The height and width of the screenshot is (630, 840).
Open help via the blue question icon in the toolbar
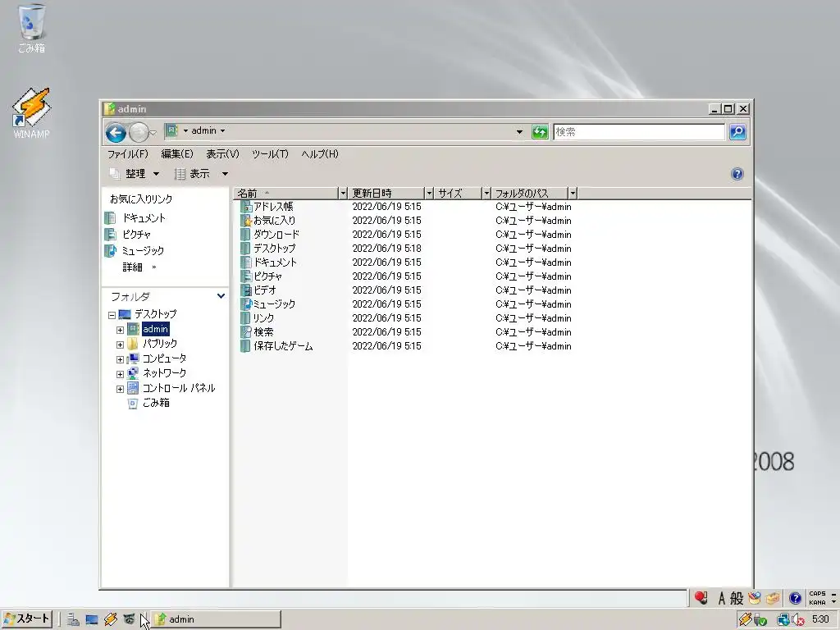point(737,174)
